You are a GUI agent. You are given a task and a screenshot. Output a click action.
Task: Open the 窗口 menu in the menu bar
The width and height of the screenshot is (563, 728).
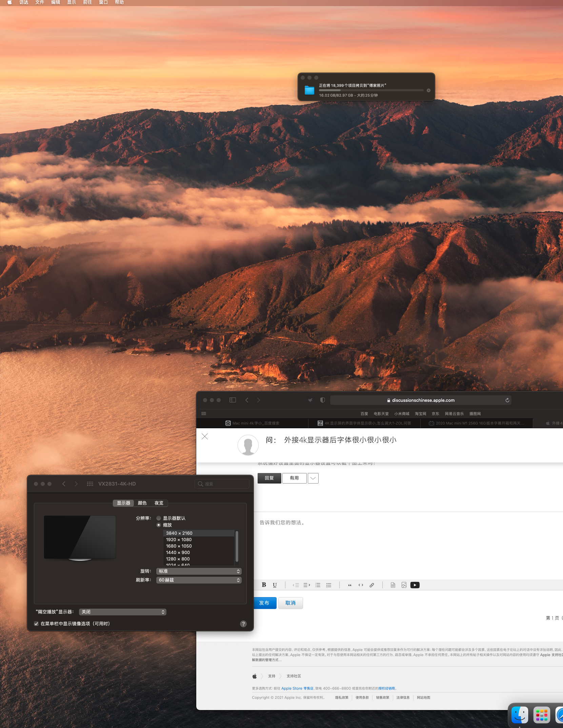[103, 2]
